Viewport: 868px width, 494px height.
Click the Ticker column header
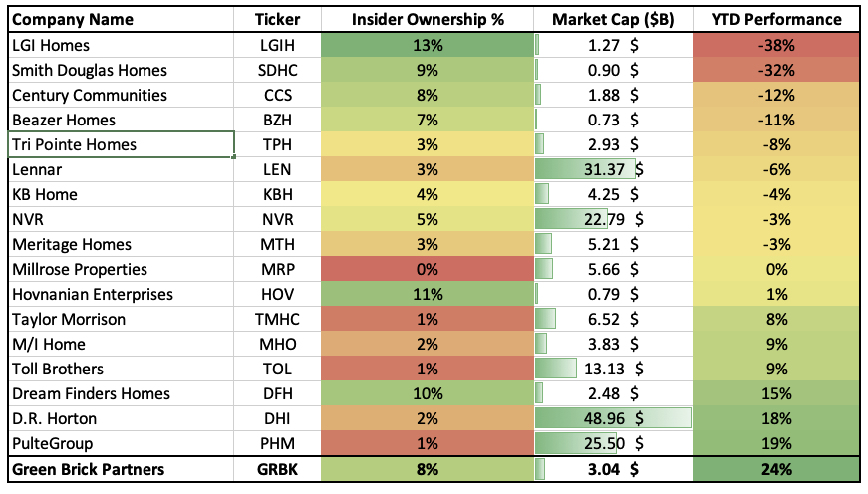[x=276, y=19]
